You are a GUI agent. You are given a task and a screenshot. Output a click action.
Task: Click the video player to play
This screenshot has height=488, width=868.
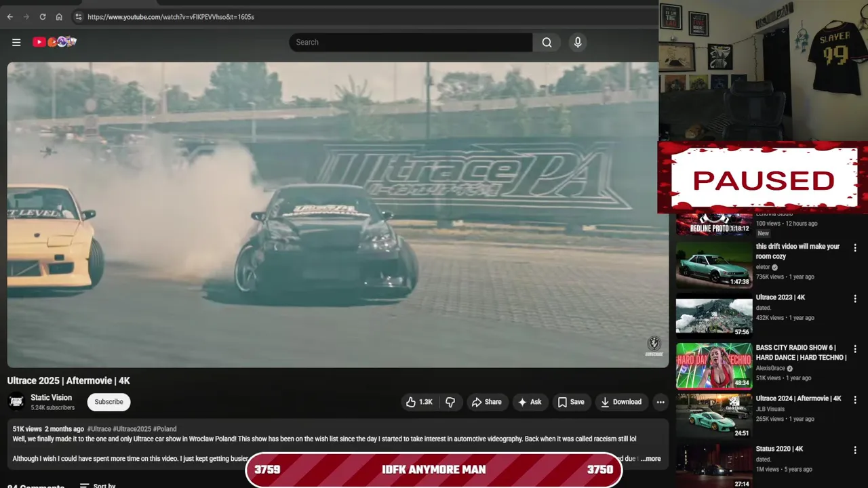point(338,215)
